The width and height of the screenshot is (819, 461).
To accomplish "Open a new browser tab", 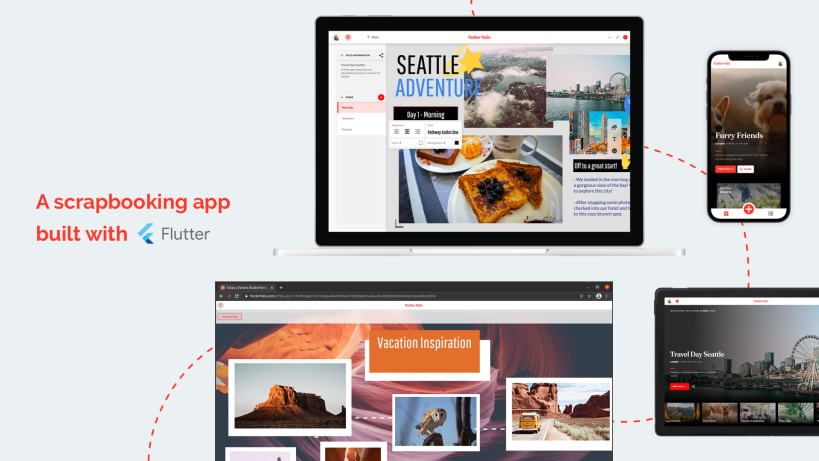I will tap(281, 288).
